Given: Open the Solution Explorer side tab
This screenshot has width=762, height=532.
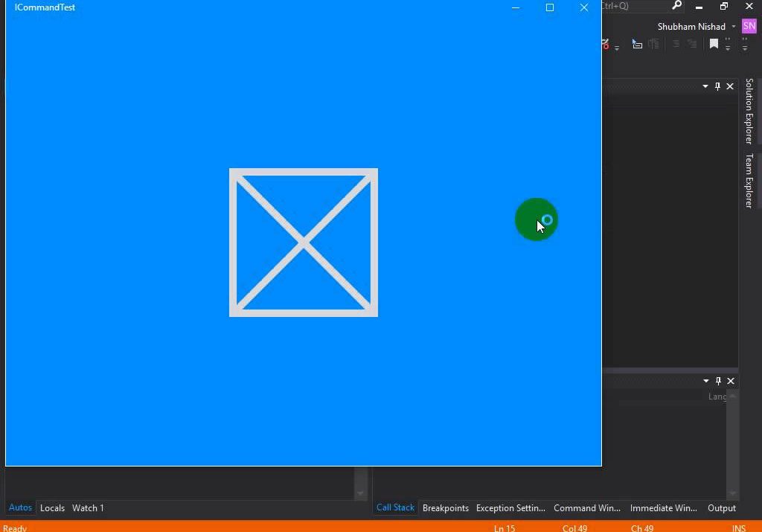Looking at the screenshot, I should click(749, 111).
